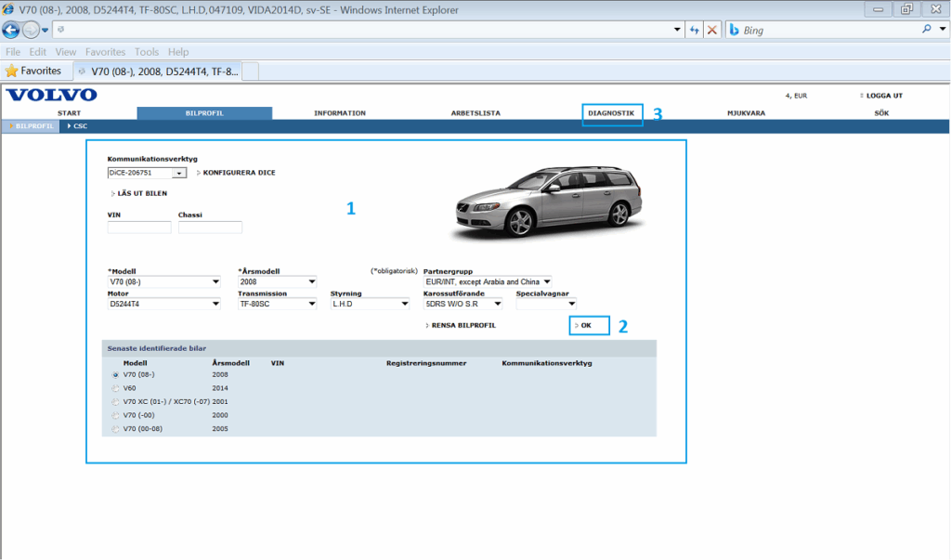Click the Refresh page icon
This screenshot has height=560, width=951.
pyautogui.click(x=694, y=30)
